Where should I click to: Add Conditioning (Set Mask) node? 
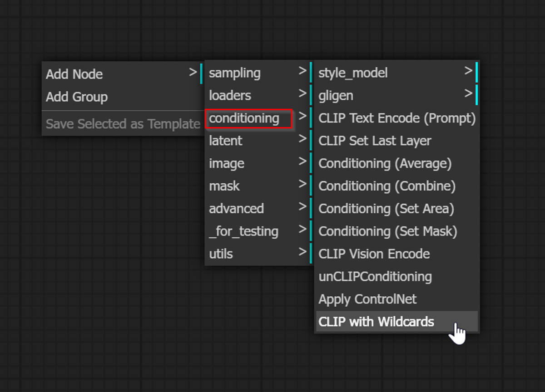click(x=397, y=231)
